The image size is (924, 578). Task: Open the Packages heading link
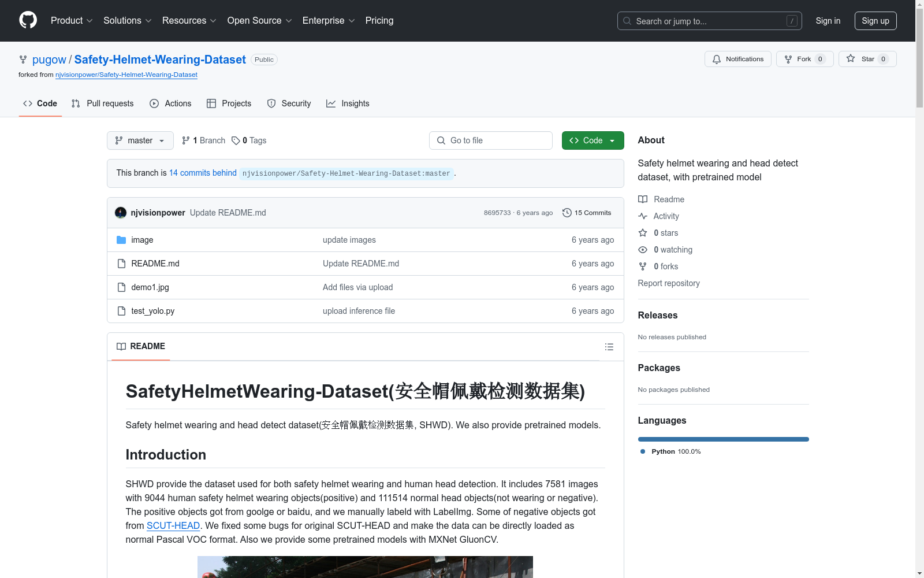point(659,368)
